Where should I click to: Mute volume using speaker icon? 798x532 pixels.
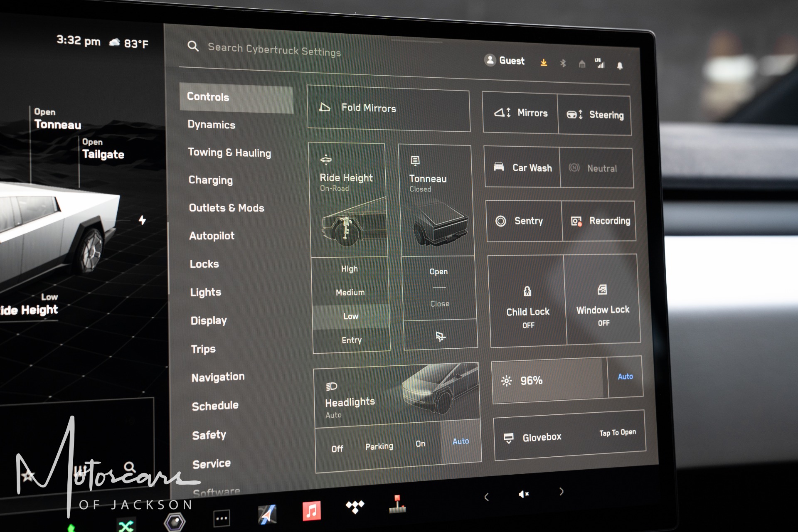(523, 494)
